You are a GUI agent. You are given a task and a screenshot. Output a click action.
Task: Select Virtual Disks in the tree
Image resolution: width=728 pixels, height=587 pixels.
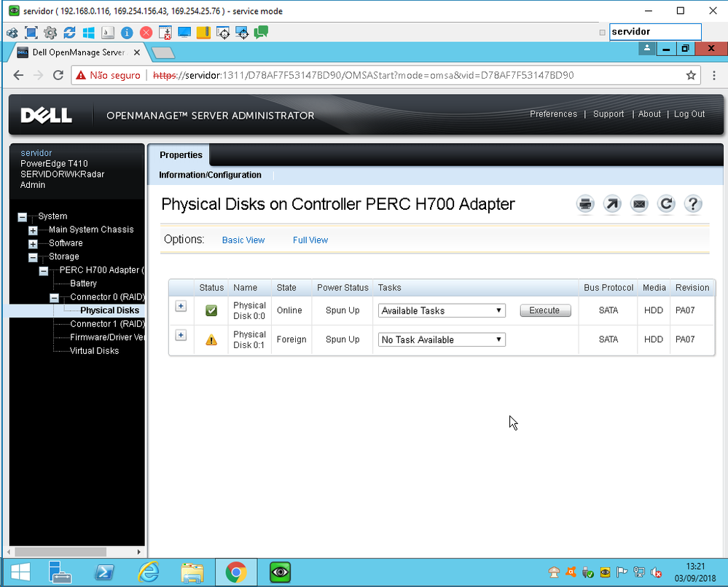[x=94, y=351]
